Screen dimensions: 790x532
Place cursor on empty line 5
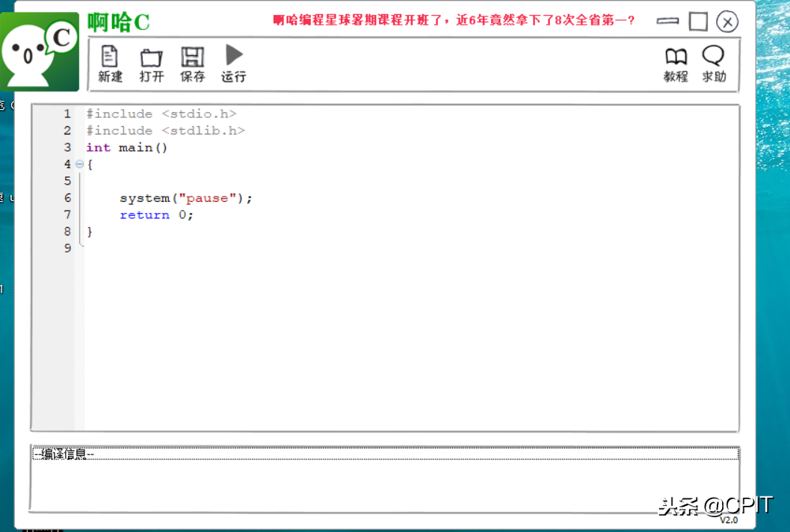[x=411, y=181]
